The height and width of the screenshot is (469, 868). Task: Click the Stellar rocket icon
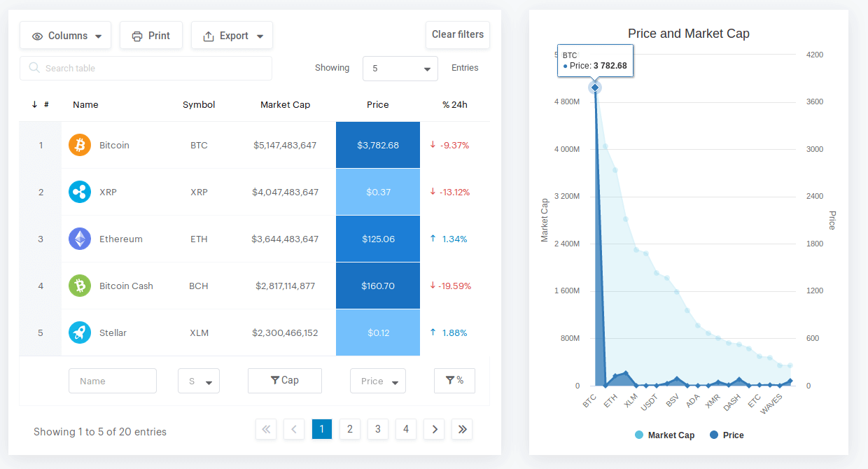point(80,332)
